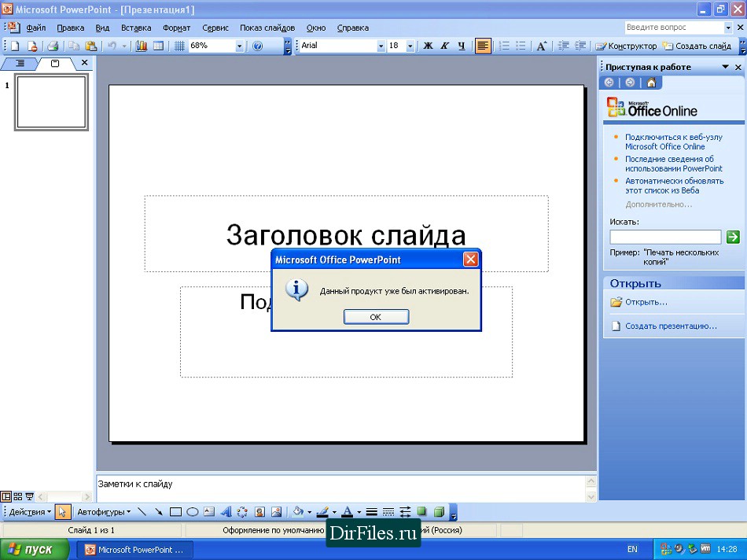Click the Decrease Indent icon
The width and height of the screenshot is (747, 560).
pos(564,46)
